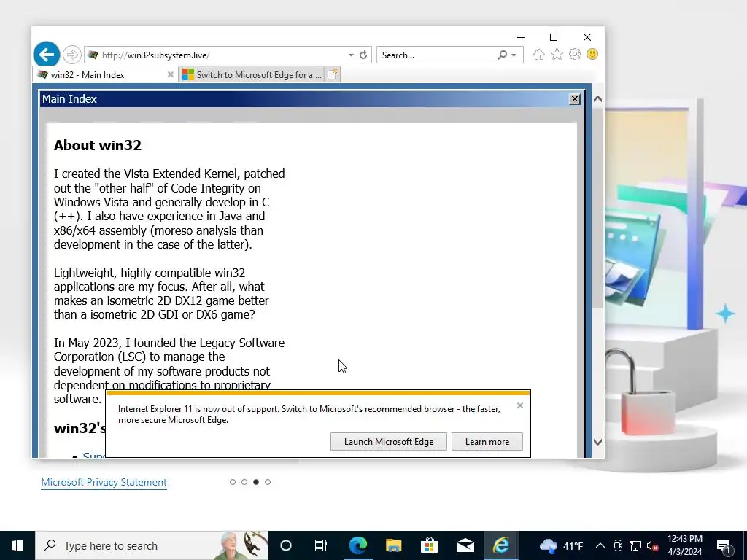747x560 pixels.
Task: Go to the home page via house icon
Action: pos(539,54)
